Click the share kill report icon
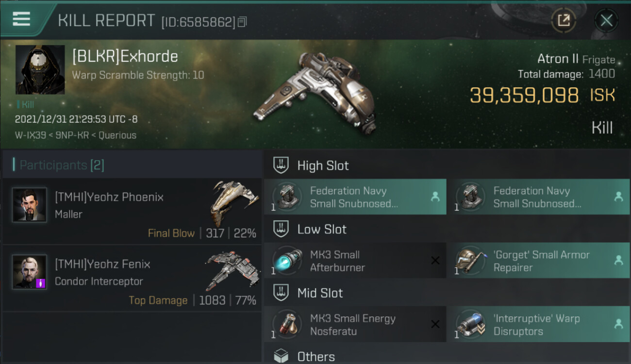The image size is (631, 364). (564, 20)
